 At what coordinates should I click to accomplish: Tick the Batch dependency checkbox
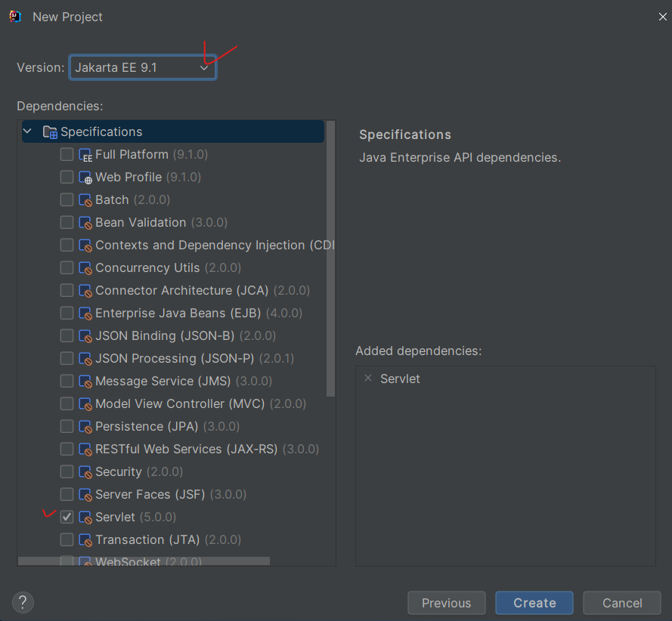(67, 199)
